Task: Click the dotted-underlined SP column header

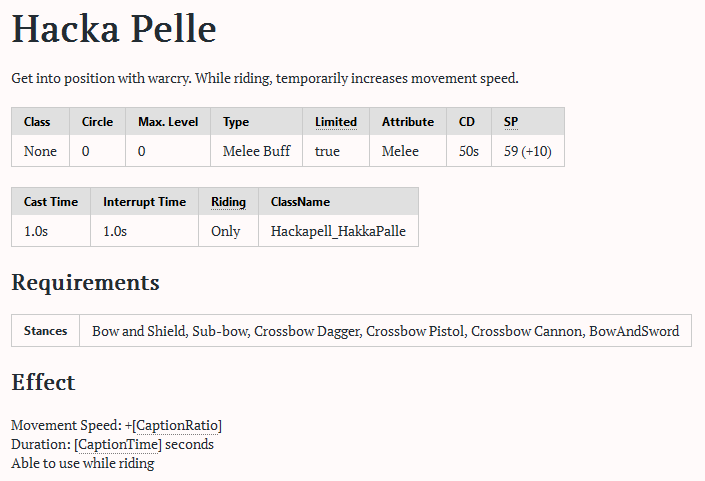Action: pyautogui.click(x=511, y=122)
